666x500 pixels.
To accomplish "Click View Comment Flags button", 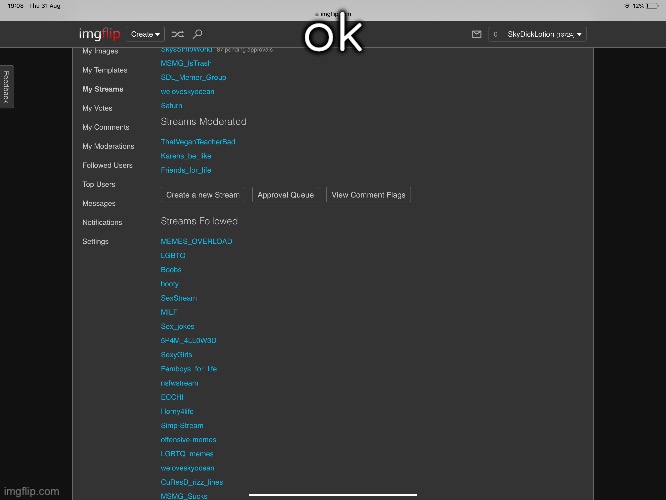I will click(368, 195).
